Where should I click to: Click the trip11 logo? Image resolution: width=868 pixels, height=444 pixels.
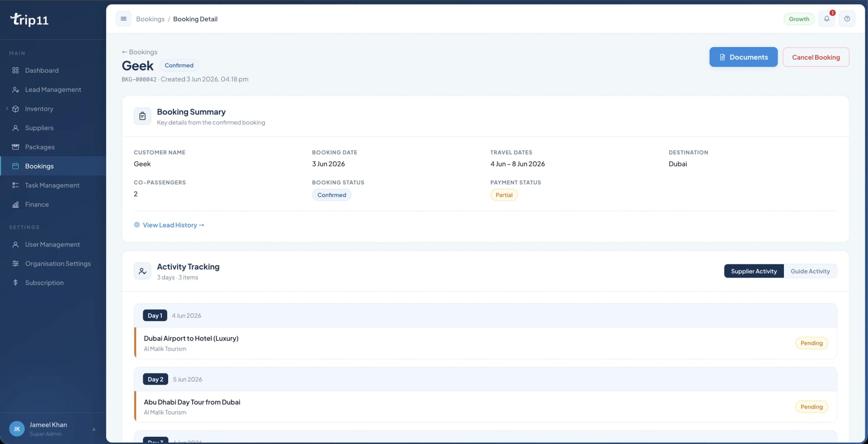coord(29,19)
